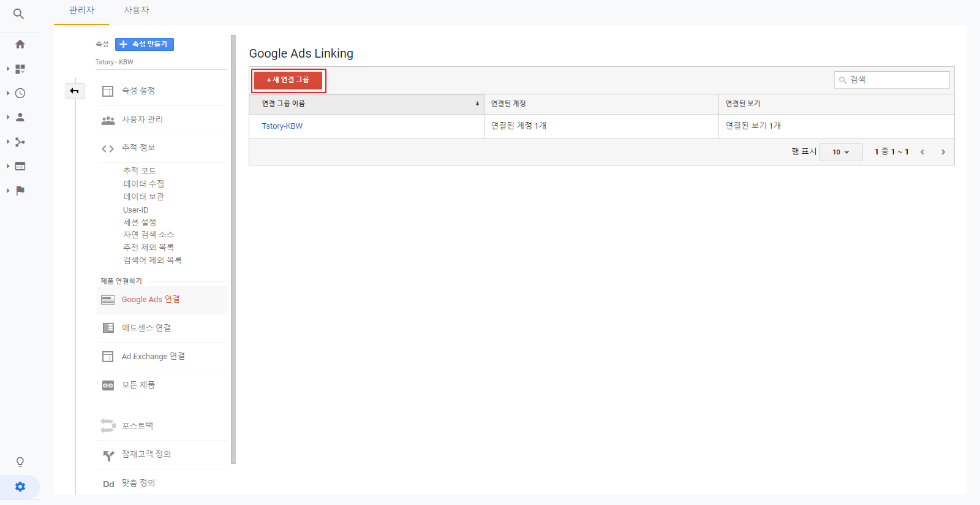Open Admin gear icon

click(20, 487)
